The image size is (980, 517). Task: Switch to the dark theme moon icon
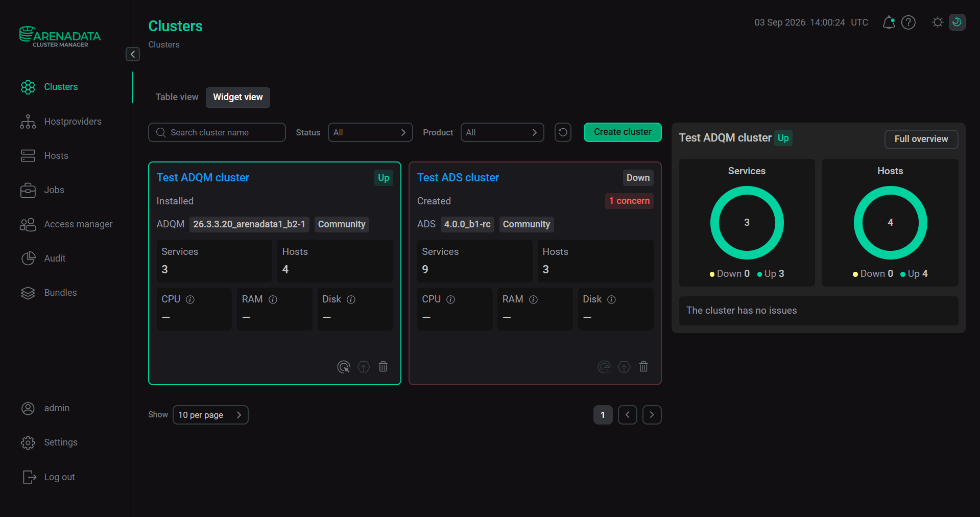click(x=957, y=22)
